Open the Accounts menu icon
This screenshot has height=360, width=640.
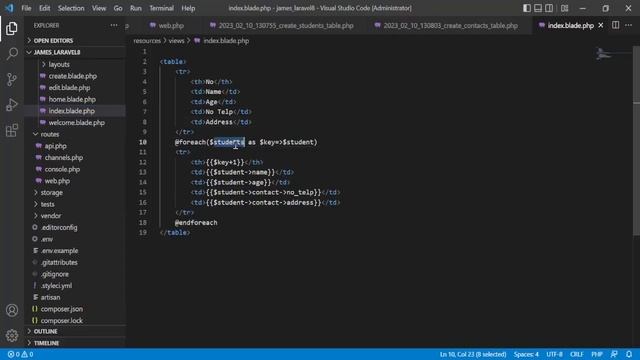click(12, 310)
